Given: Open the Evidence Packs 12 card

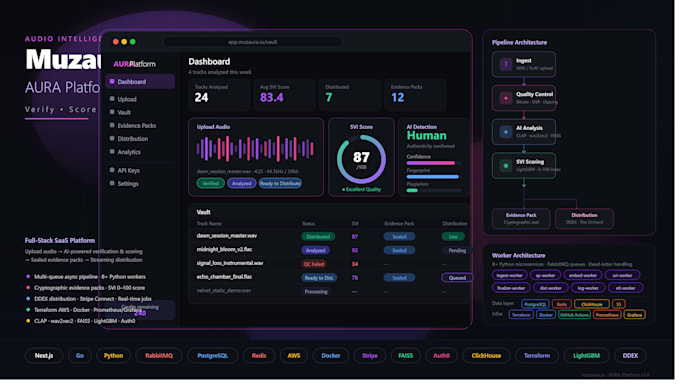Looking at the screenshot, I should (x=415, y=95).
